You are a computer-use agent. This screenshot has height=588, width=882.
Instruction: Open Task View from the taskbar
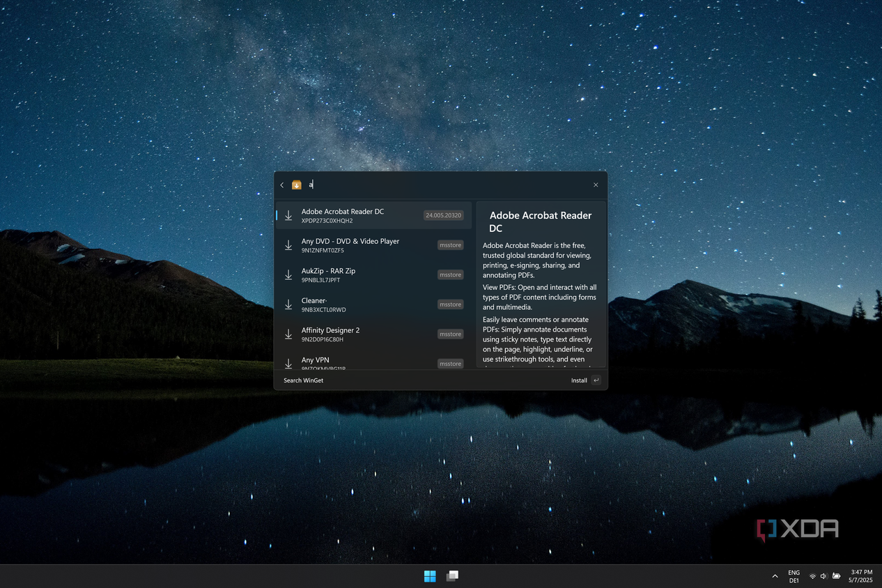coord(452,575)
